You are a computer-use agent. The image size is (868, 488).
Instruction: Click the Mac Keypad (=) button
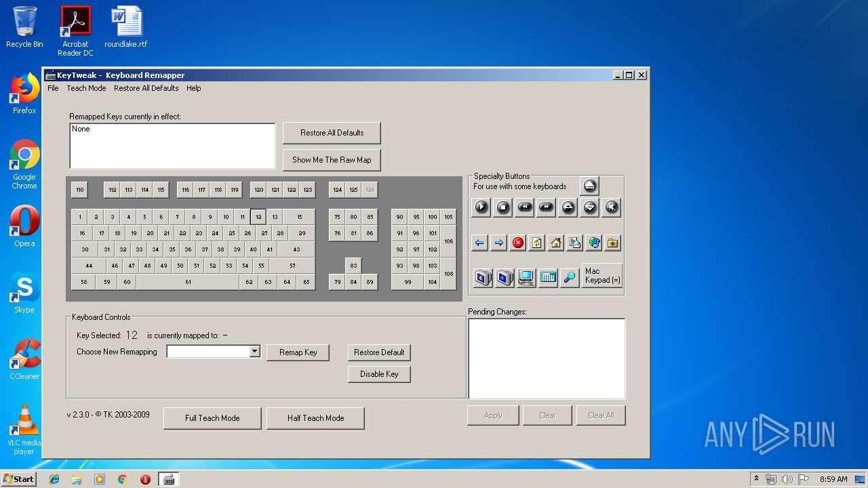[602, 276]
